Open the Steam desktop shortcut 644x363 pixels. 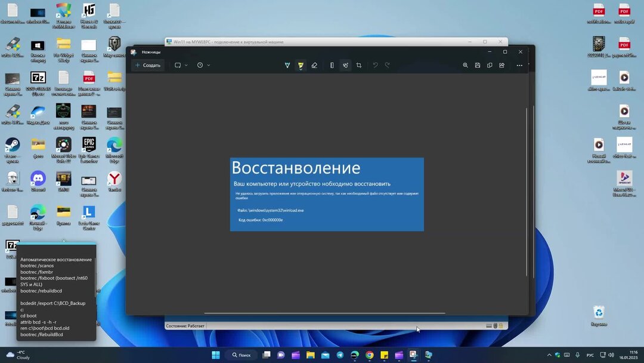(13, 150)
